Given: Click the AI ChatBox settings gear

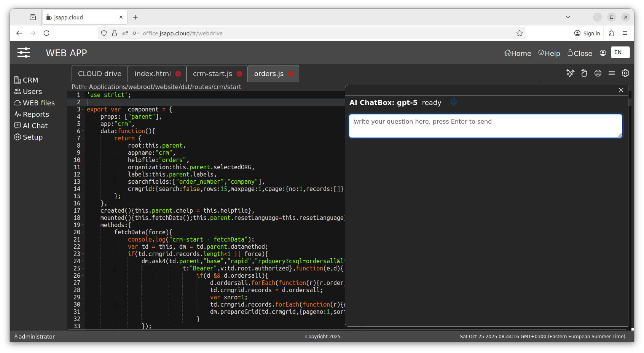Looking at the screenshot, I should 453,102.
